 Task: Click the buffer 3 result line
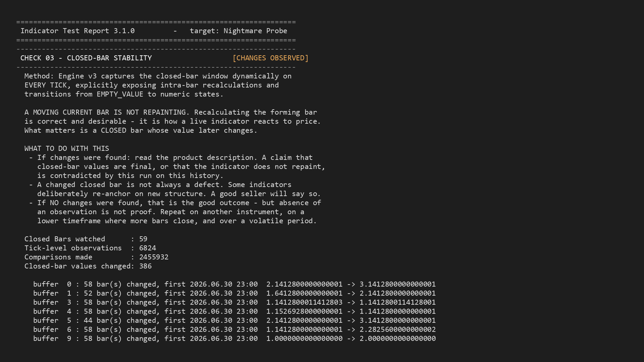(x=234, y=302)
